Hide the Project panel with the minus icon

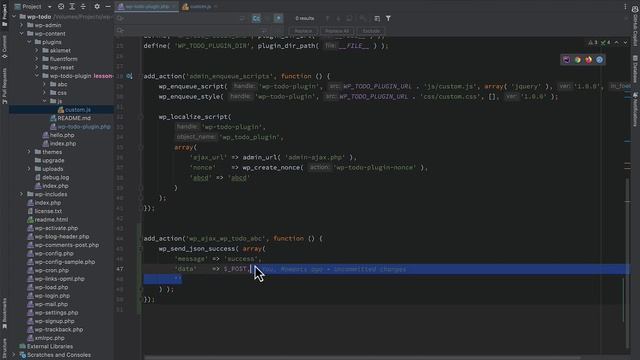point(108,7)
